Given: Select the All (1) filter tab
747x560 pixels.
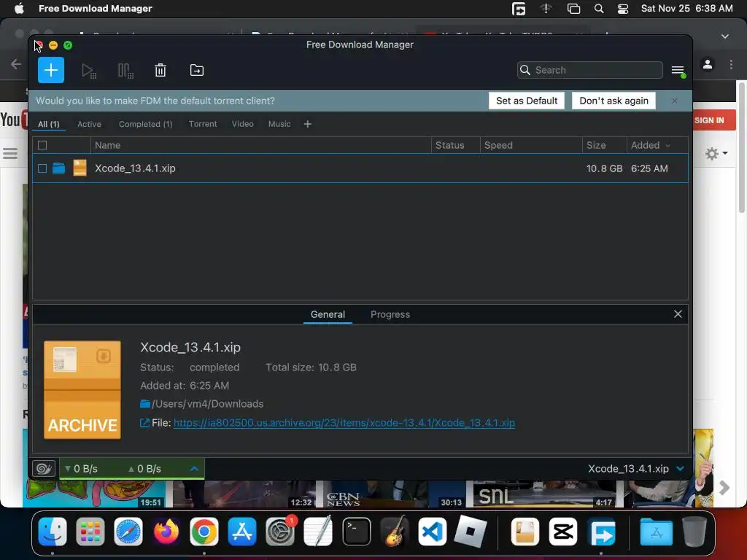Looking at the screenshot, I should tap(49, 124).
